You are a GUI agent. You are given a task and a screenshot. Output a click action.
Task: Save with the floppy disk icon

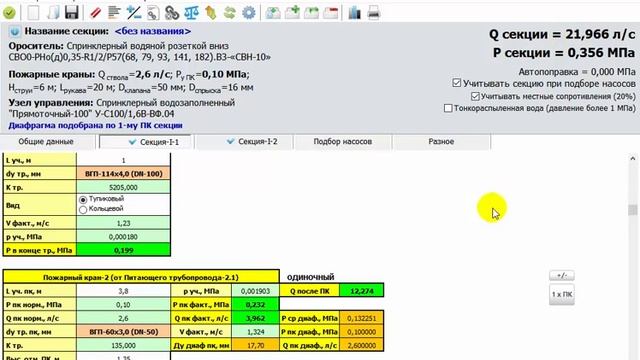(x=72, y=13)
